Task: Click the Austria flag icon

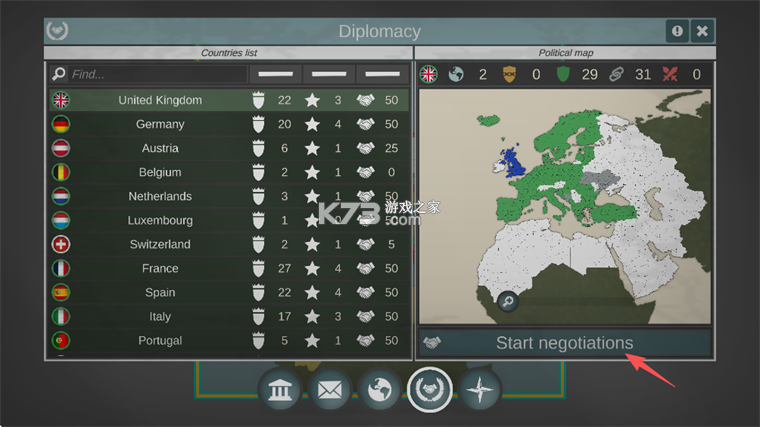Action: point(61,148)
